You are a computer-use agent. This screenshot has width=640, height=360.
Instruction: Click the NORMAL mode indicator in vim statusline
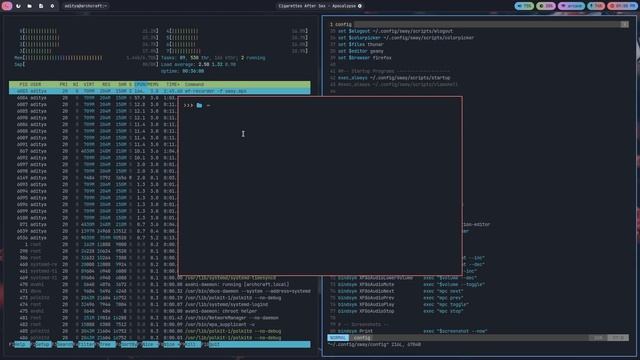pos(338,338)
